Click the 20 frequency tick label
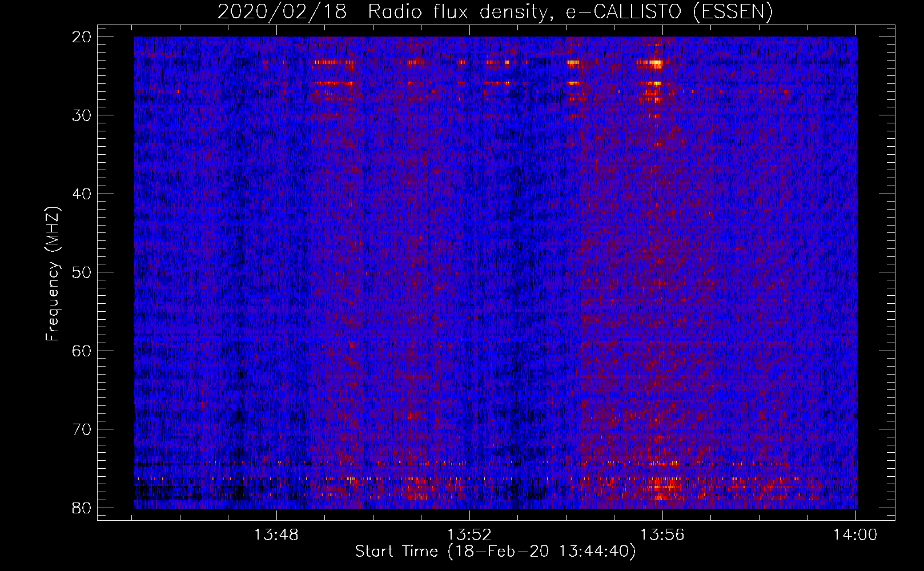This screenshot has width=924, height=571. point(82,37)
